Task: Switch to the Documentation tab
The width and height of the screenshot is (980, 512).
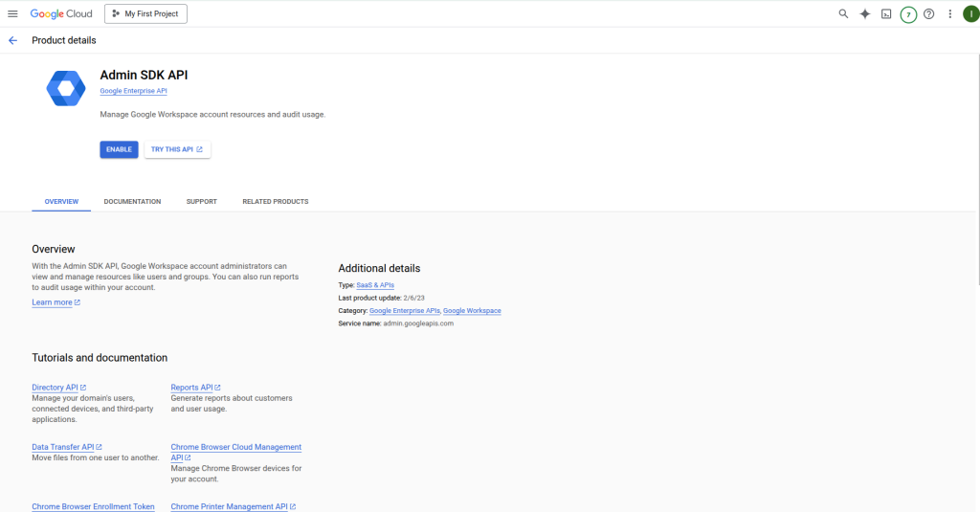Action: [x=132, y=202]
